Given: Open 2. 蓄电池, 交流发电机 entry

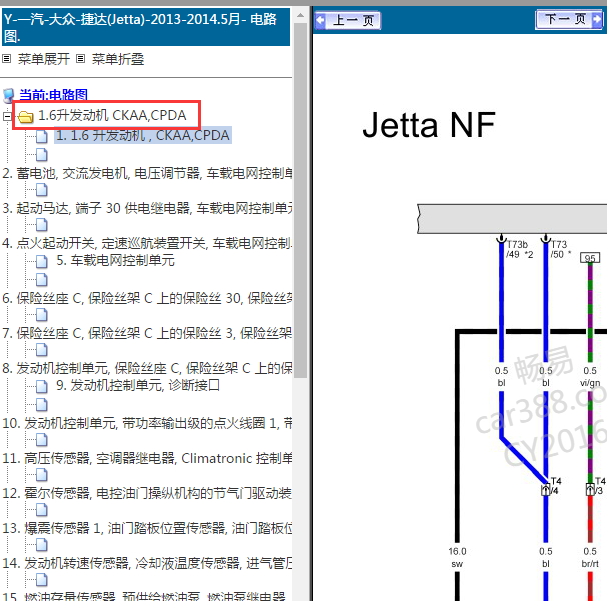Looking at the screenshot, I should coord(147,173).
